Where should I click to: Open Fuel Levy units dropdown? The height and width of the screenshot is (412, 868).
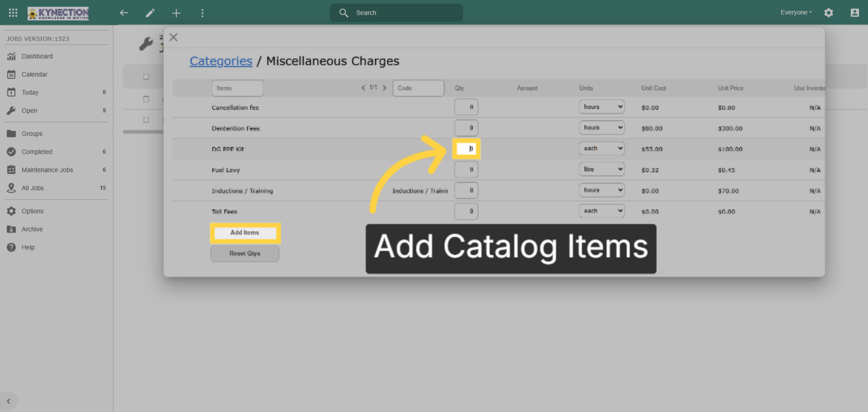[x=602, y=169]
